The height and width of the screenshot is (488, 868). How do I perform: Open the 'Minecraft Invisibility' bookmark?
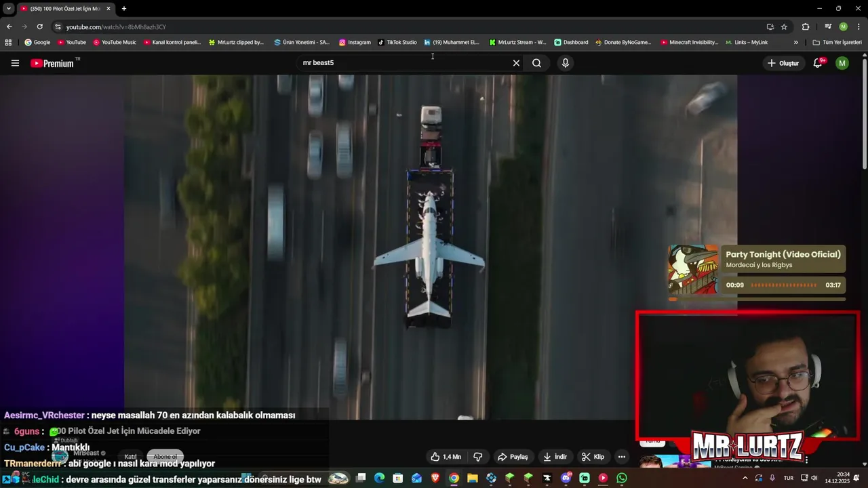click(x=689, y=42)
